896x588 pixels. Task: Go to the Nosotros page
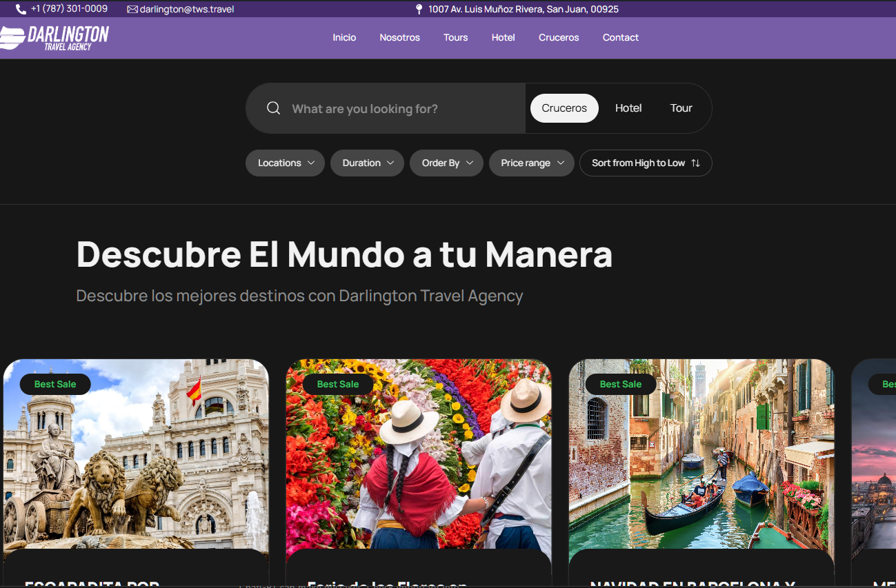tap(399, 38)
